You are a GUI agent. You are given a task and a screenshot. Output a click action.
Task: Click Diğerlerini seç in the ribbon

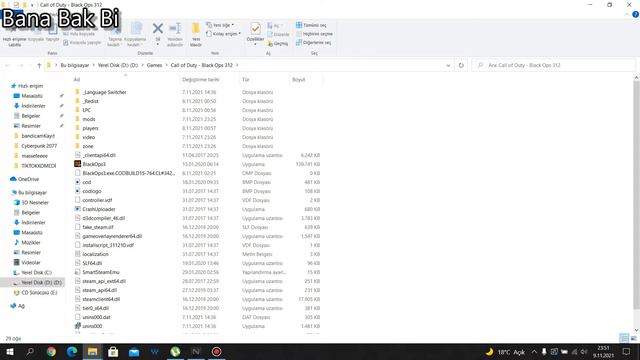click(313, 42)
